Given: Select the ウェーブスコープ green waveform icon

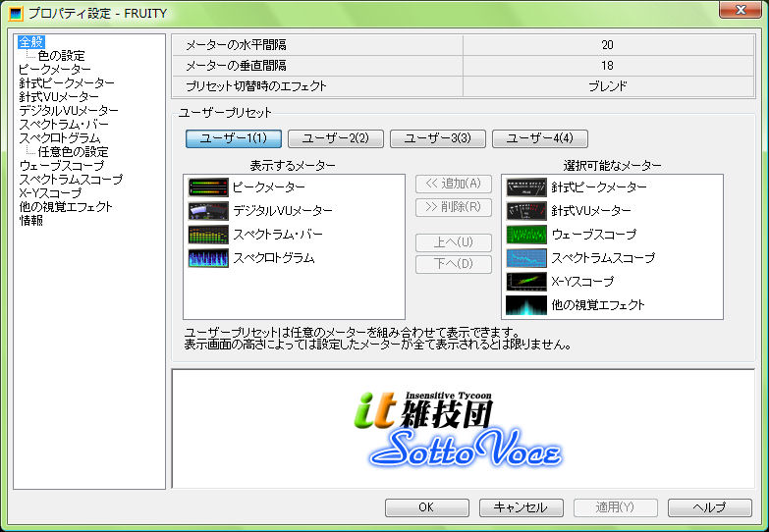Looking at the screenshot, I should [525, 235].
